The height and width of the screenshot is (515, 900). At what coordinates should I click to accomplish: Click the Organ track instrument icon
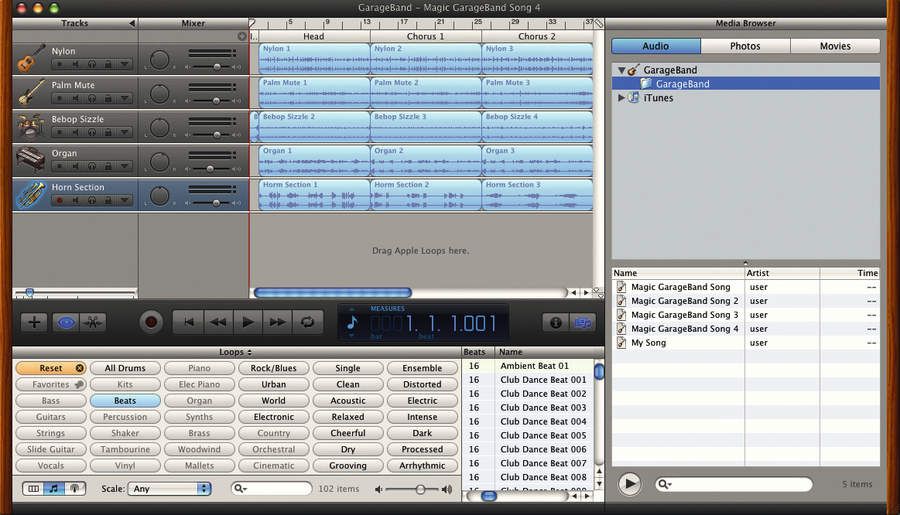point(30,160)
